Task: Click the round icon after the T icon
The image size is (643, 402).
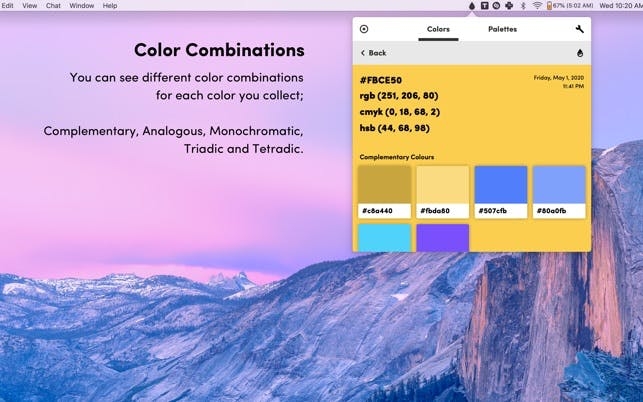Action: (x=496, y=6)
